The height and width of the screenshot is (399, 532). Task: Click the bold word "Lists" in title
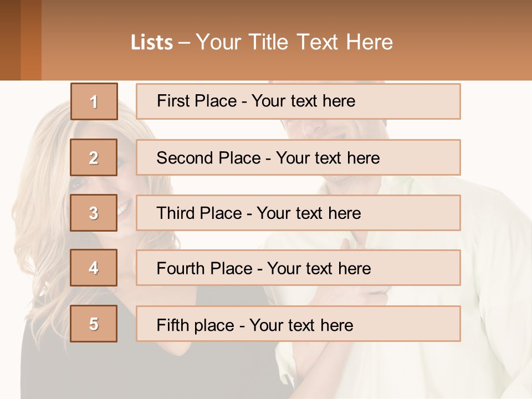coord(151,43)
